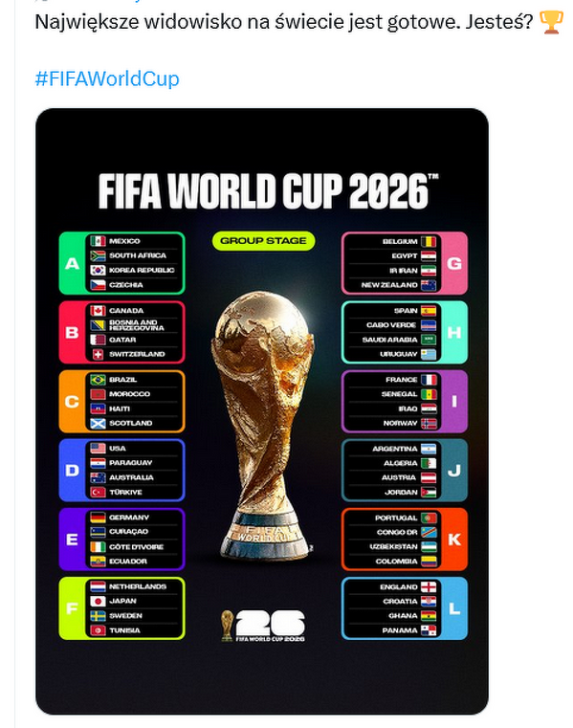Open the #FIFAWorldCup hashtag link
Image resolution: width=573 pixels, height=728 pixels.
[x=107, y=78]
